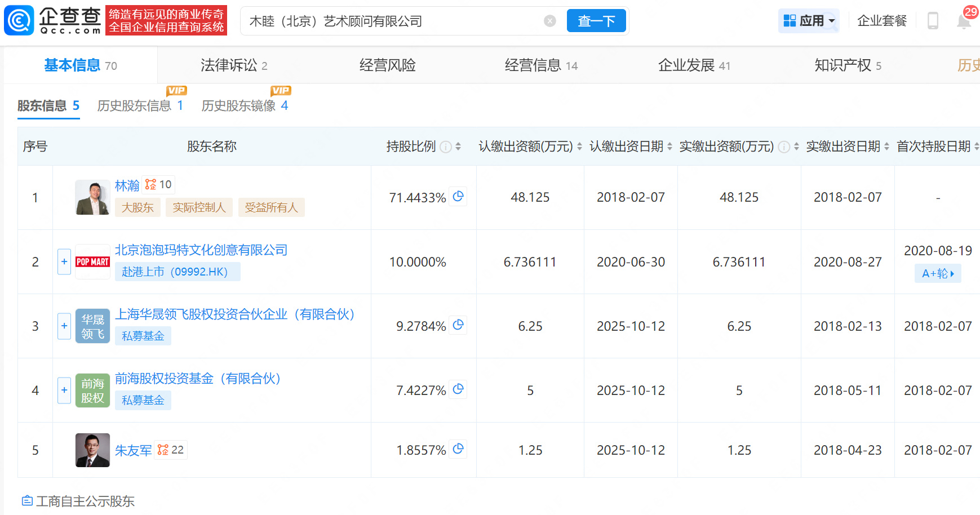The height and width of the screenshot is (515, 980).
Task: Sort the table by 持股比例
Action: coord(458,146)
